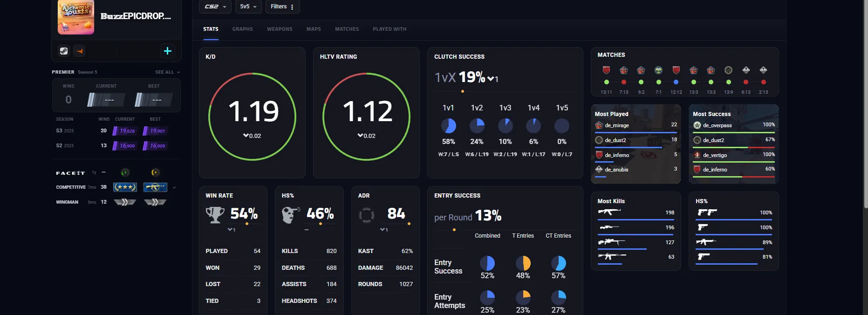Viewport: 868px width, 315px height.
Task: Switch to the GRAPHS tab
Action: (x=243, y=29)
